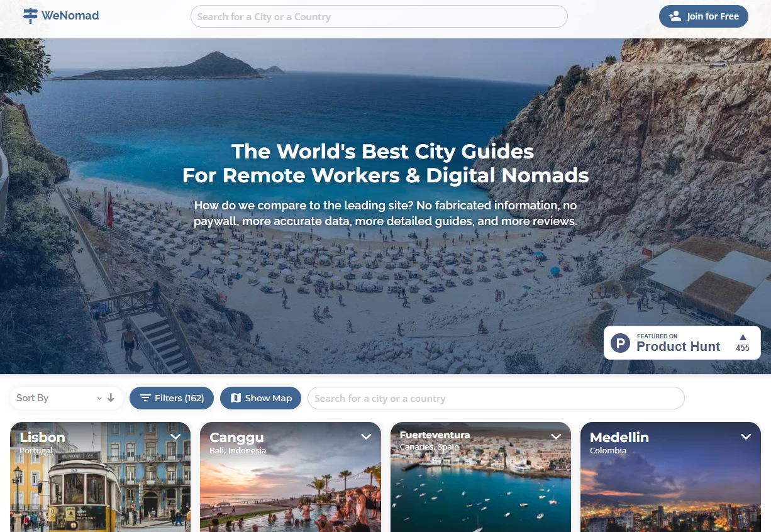The height and width of the screenshot is (532, 771).
Task: Expand the Fuerteventura card chevron
Action: coord(556,436)
